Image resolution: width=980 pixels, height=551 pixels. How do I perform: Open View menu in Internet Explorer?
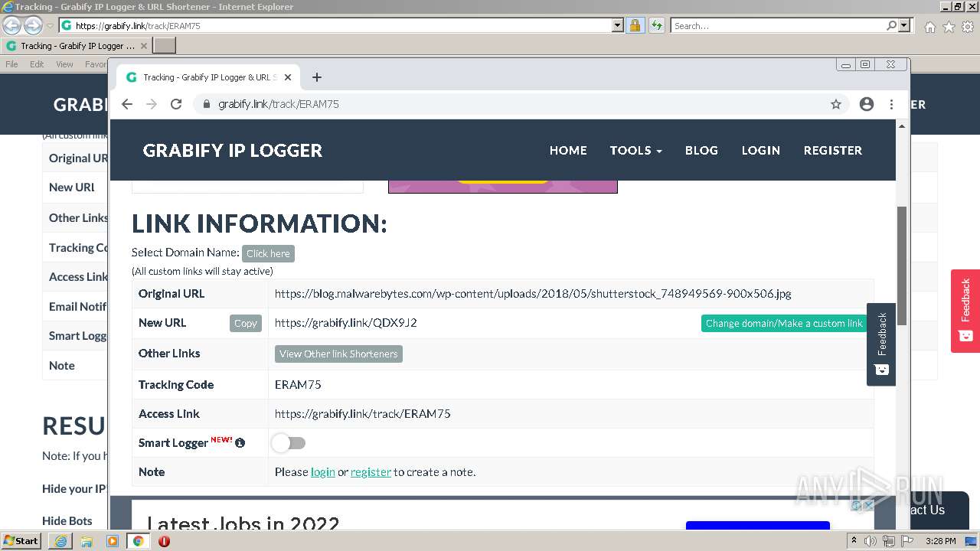64,64
